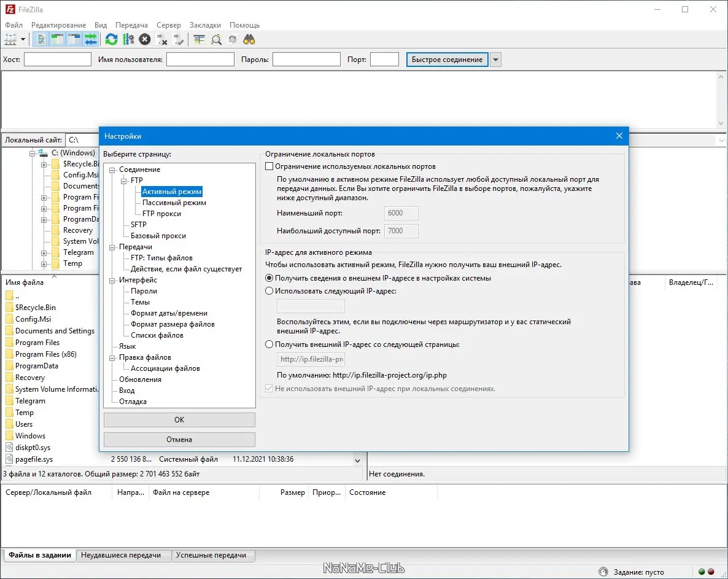Select SFTP settings page

click(138, 224)
